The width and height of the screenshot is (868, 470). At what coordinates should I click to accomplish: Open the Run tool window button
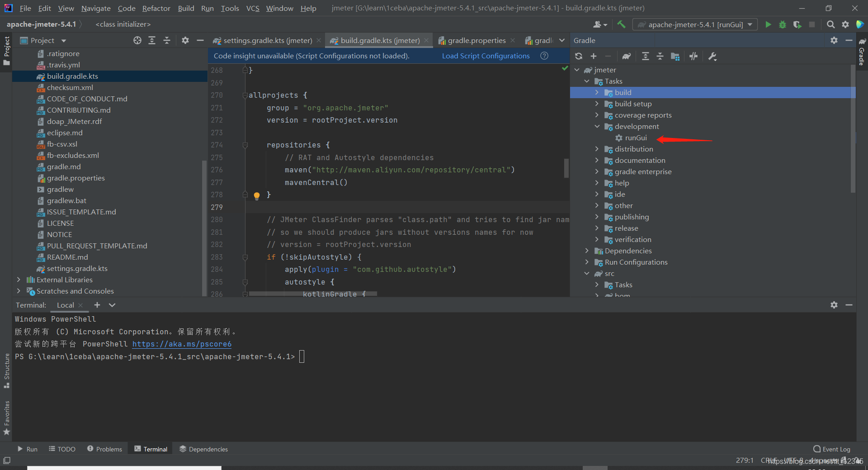pyautogui.click(x=27, y=449)
